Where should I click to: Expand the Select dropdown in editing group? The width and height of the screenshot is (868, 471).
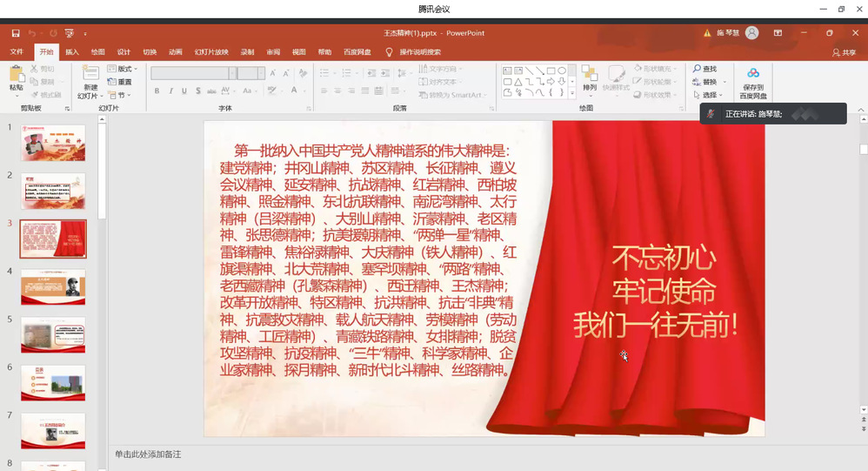[x=711, y=95]
